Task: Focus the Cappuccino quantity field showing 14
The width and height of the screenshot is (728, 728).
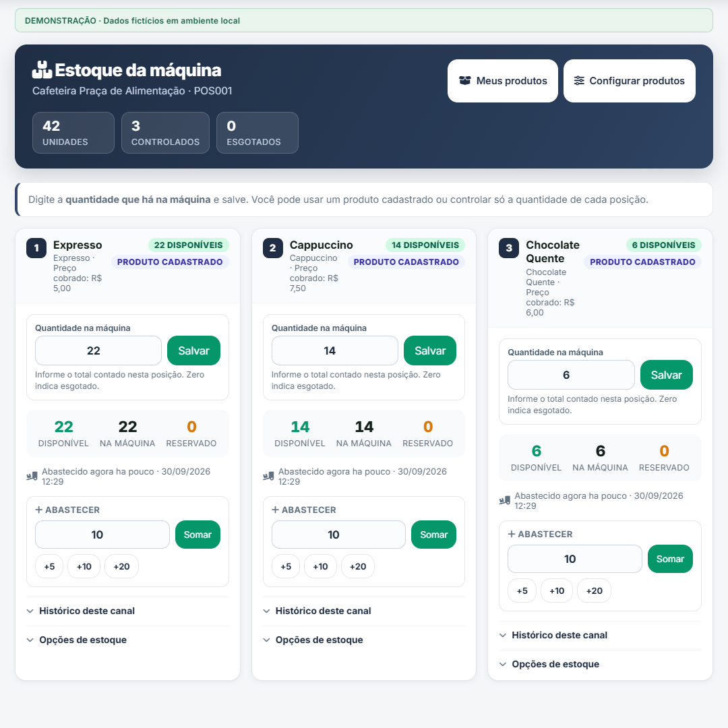Action: point(335,351)
